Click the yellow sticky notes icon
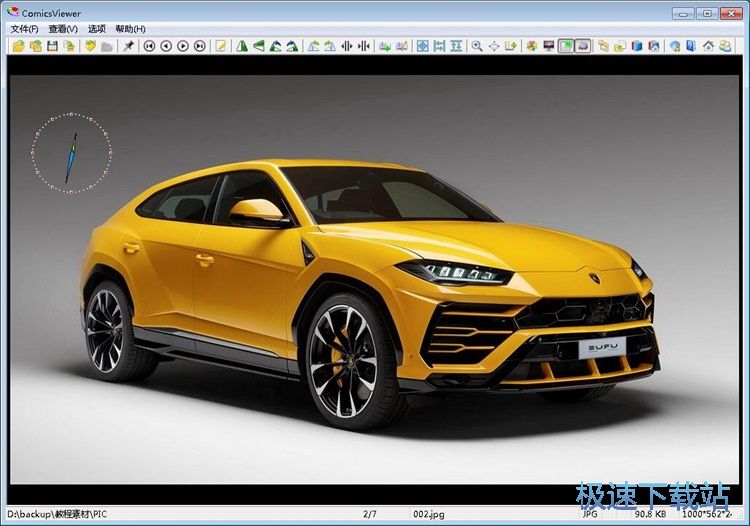The height and width of the screenshot is (526, 750). [x=620, y=46]
